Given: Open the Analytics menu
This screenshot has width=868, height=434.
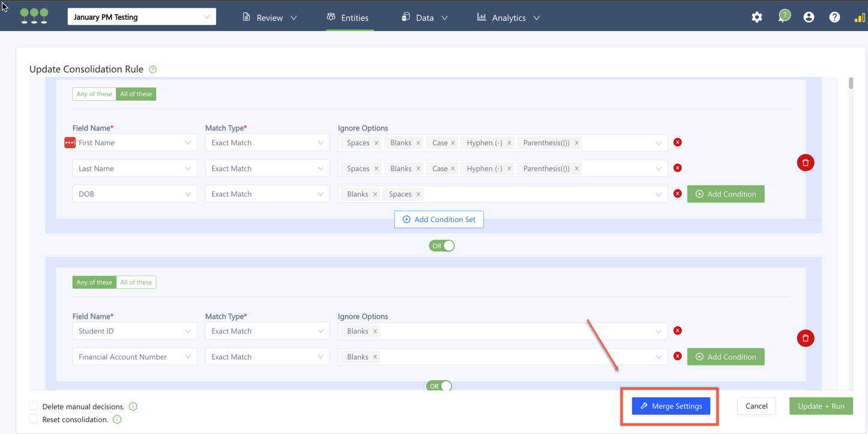Looking at the screenshot, I should point(508,17).
